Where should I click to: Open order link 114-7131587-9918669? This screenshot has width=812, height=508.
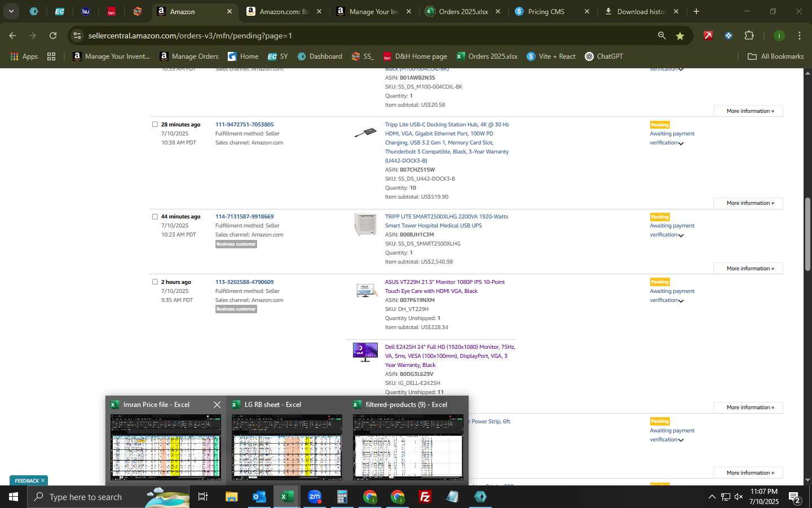click(x=244, y=216)
